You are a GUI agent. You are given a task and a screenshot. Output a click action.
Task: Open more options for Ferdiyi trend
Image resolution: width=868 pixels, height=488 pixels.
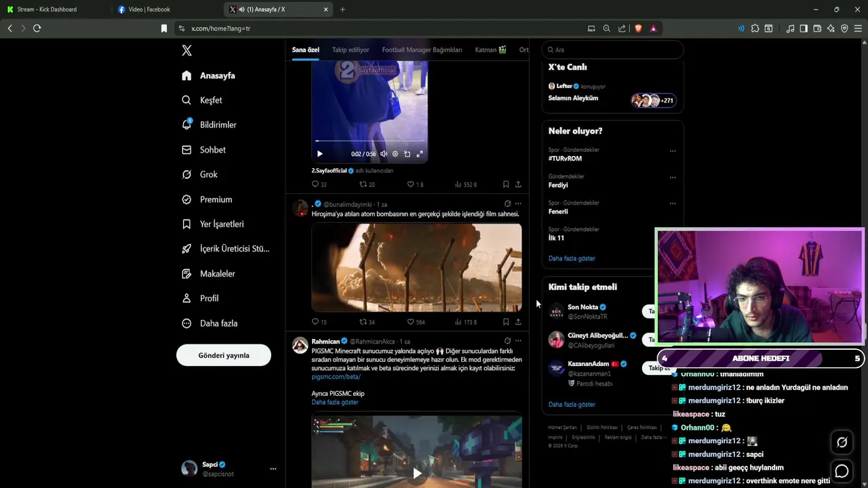(x=673, y=178)
